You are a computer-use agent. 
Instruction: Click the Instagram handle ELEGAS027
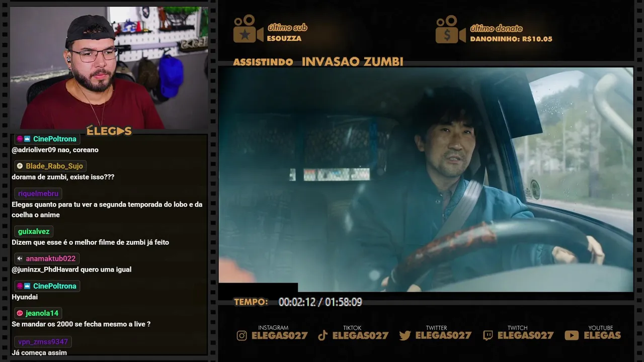tap(279, 335)
